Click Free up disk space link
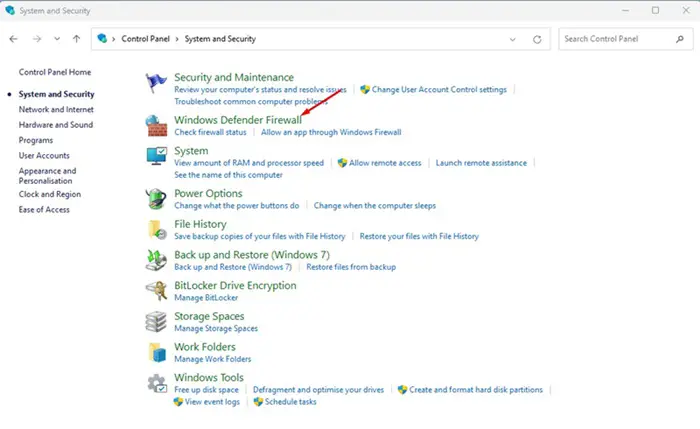Screen dimensions: 700x429 (x=206, y=390)
